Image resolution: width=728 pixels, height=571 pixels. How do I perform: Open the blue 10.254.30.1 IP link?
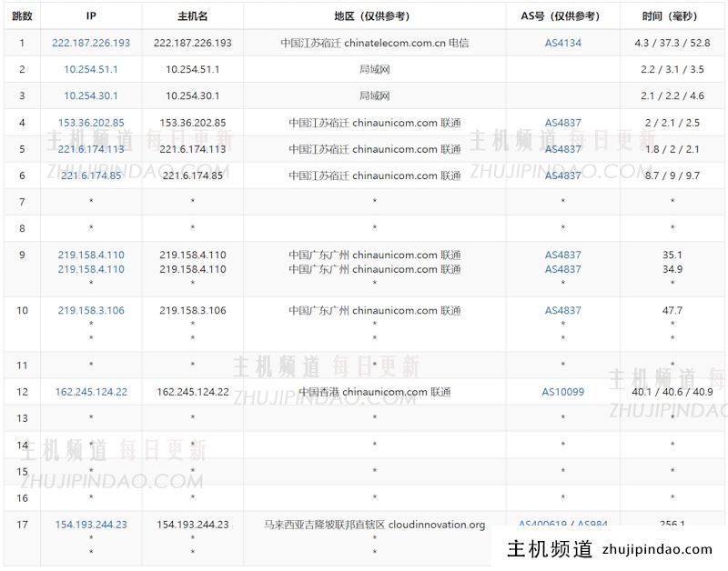(x=91, y=96)
